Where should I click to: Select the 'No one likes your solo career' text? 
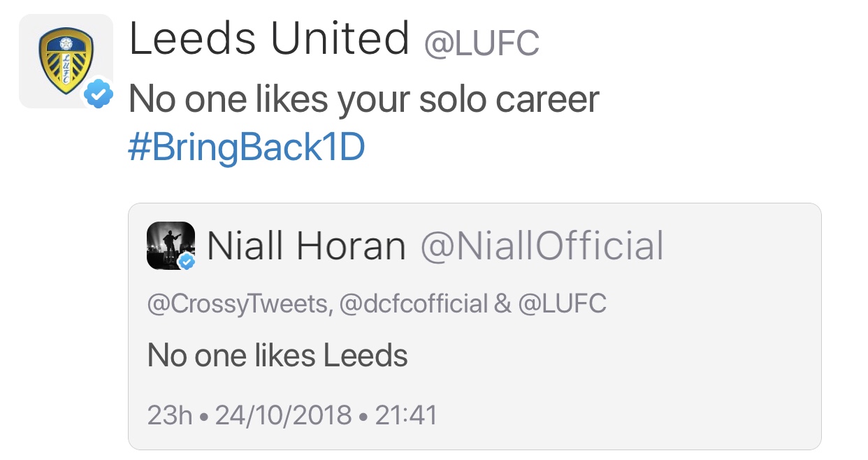364,99
